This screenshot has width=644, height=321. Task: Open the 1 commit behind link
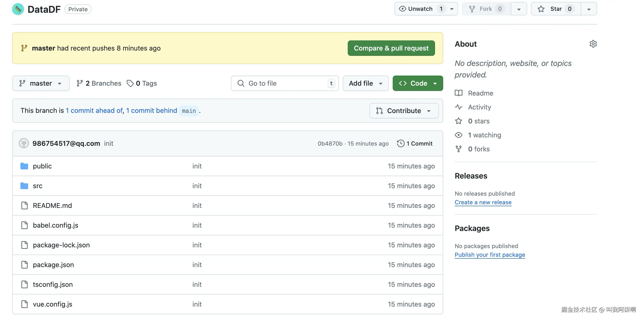152,111
